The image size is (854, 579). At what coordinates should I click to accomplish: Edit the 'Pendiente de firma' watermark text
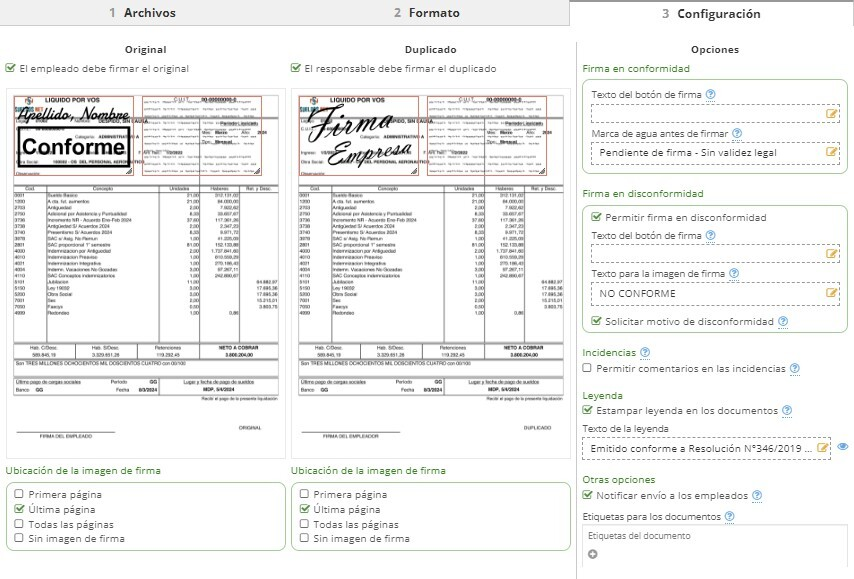[831, 152]
